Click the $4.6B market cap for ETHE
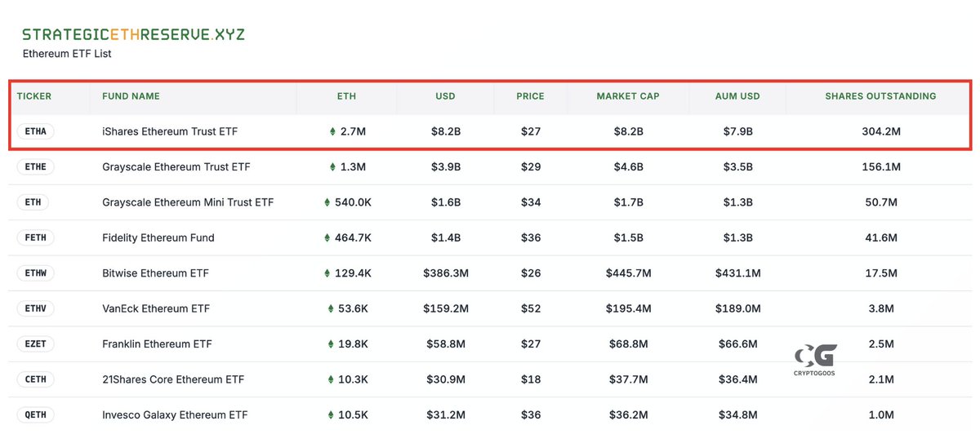The image size is (980, 443). coord(628,166)
